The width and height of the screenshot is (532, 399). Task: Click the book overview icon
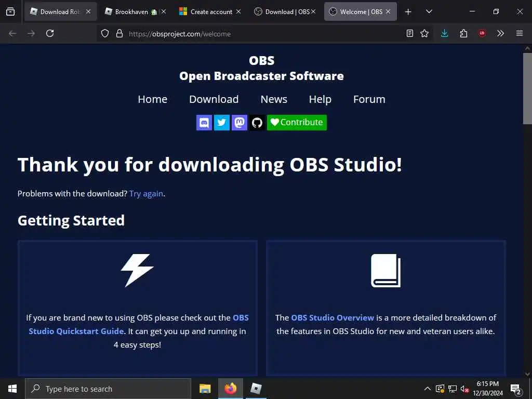coord(386,270)
